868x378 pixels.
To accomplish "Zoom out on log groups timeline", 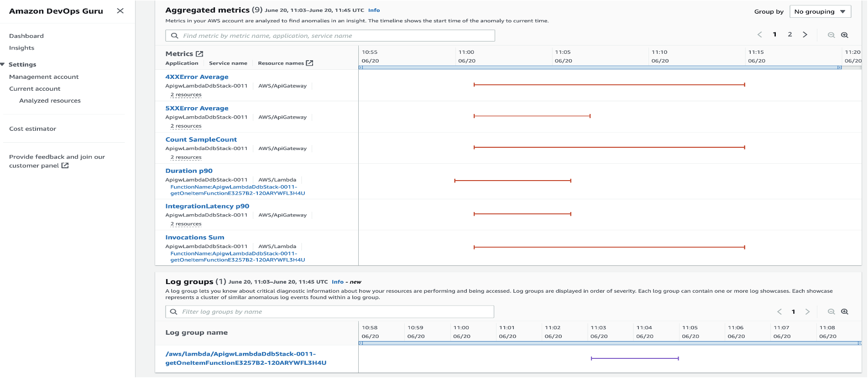I will tap(831, 312).
